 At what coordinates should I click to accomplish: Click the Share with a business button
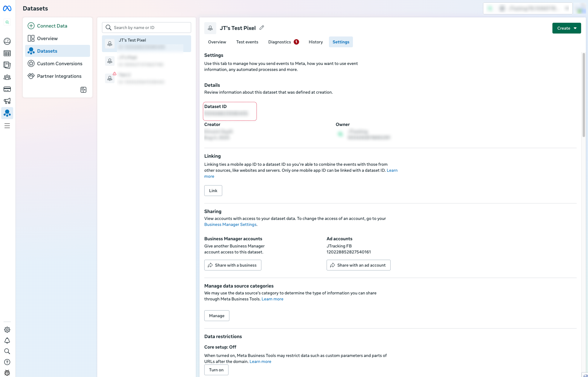pos(233,265)
